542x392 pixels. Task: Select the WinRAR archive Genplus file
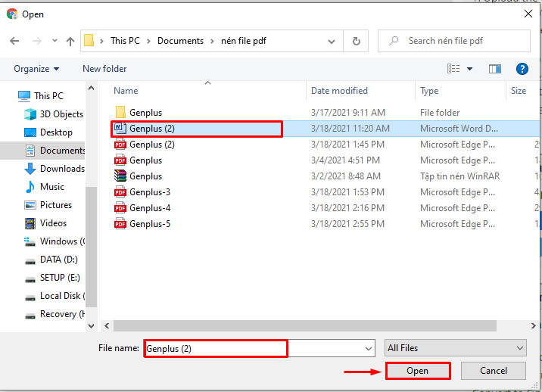click(145, 176)
